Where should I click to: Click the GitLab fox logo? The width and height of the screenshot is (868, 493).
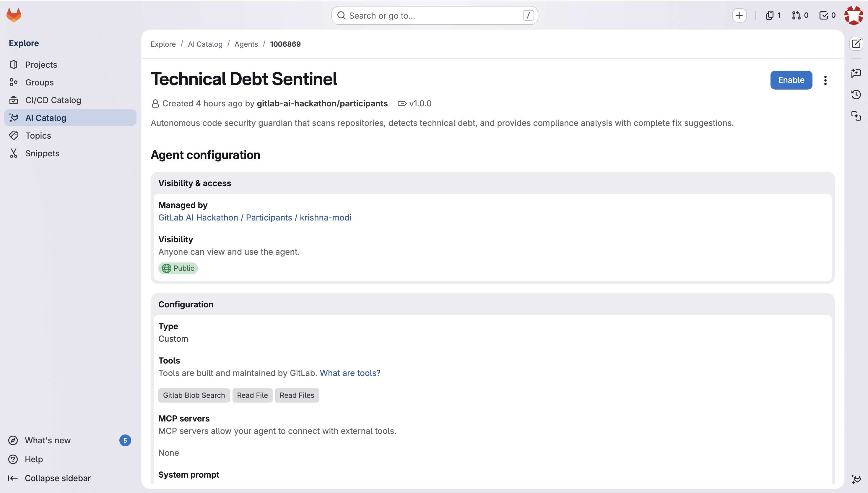14,15
